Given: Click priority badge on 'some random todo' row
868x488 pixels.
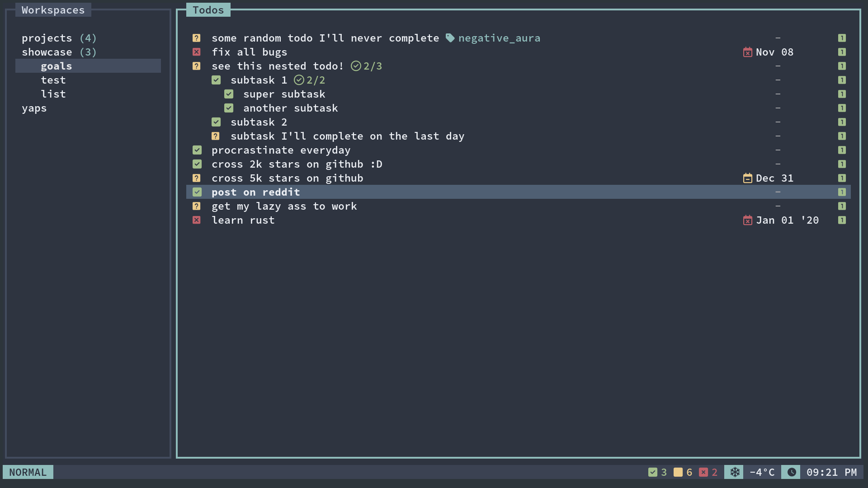Looking at the screenshot, I should (x=842, y=38).
